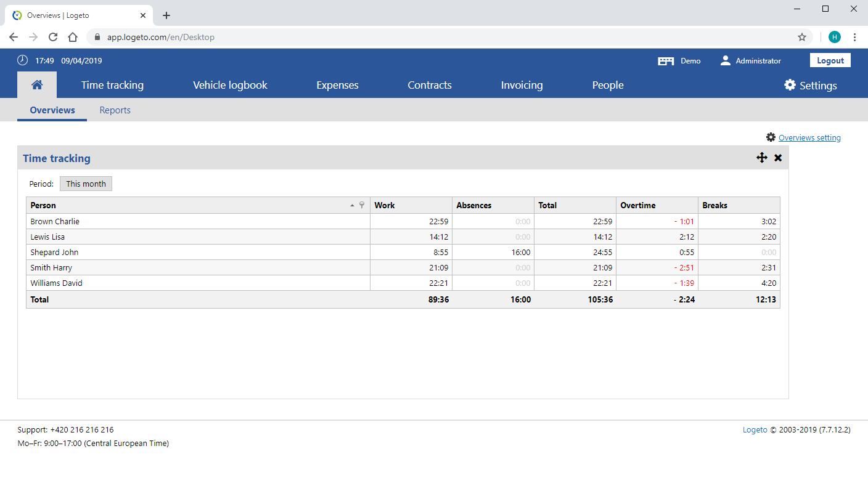Click the Support phone number in footer
868x491 pixels.
82,430
